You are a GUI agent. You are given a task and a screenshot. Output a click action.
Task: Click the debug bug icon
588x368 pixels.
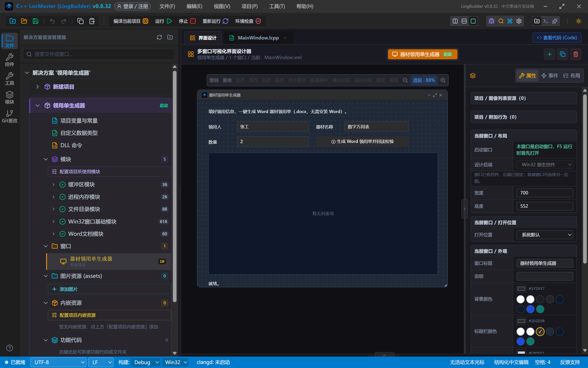[491, 21]
